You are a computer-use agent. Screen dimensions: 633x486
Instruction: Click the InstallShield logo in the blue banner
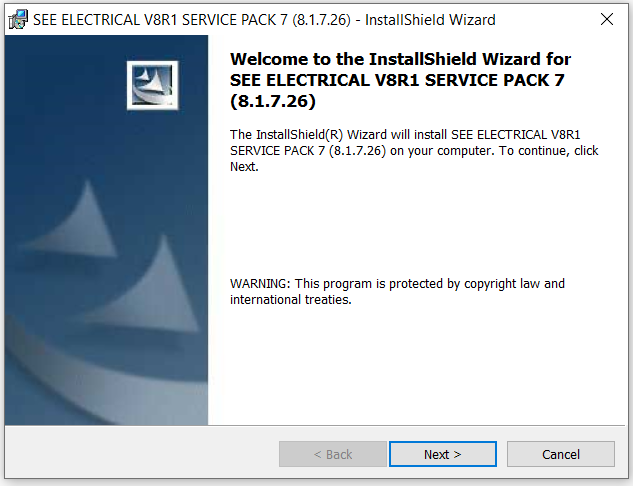(x=152, y=85)
